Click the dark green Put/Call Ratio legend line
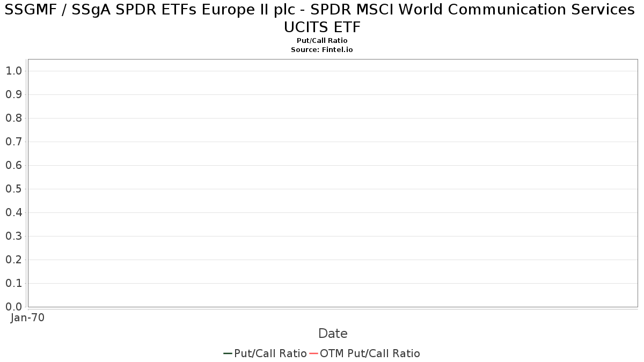 tap(228, 353)
